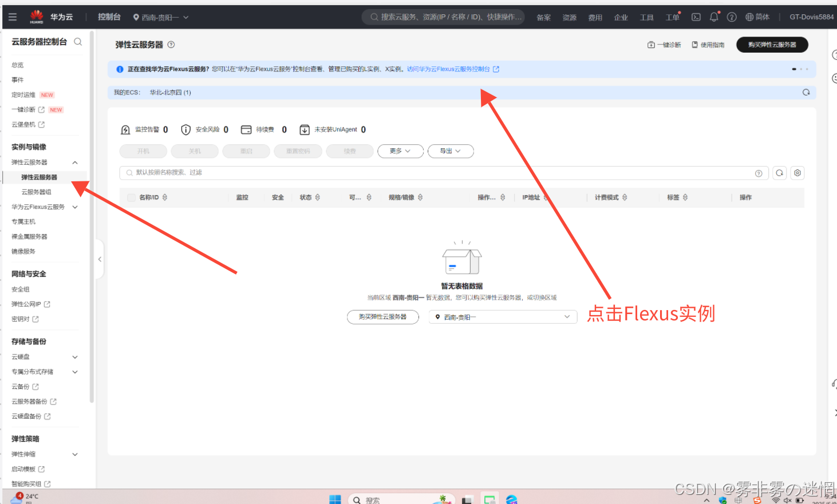Open the 西南-贵阳一 region selector dropdown

pos(503,317)
